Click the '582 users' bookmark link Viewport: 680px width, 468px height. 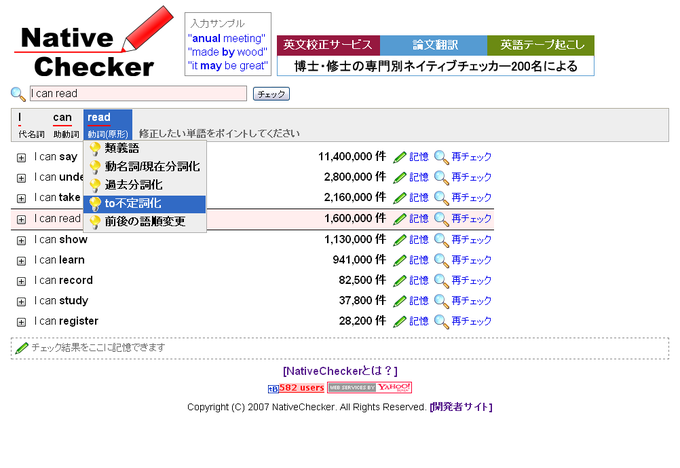301,388
